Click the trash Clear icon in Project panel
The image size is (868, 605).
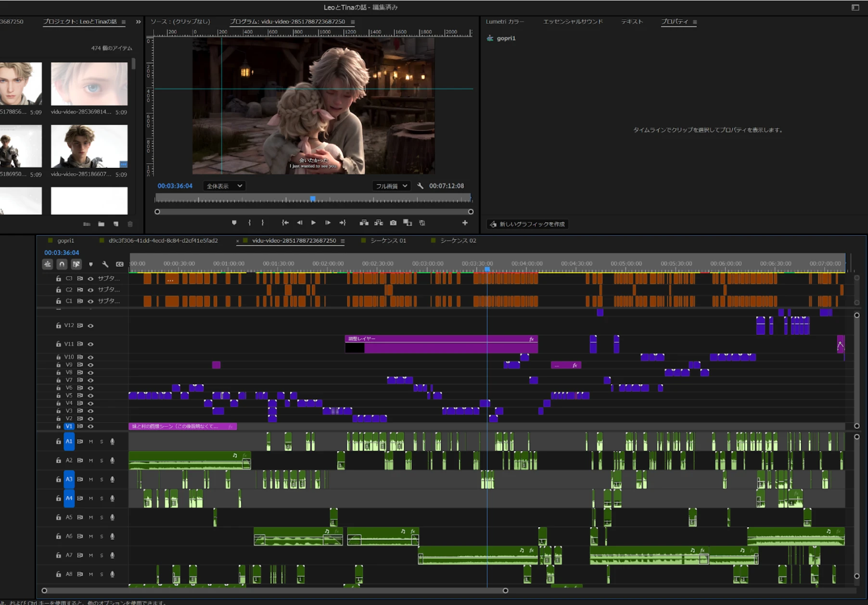[x=130, y=224]
